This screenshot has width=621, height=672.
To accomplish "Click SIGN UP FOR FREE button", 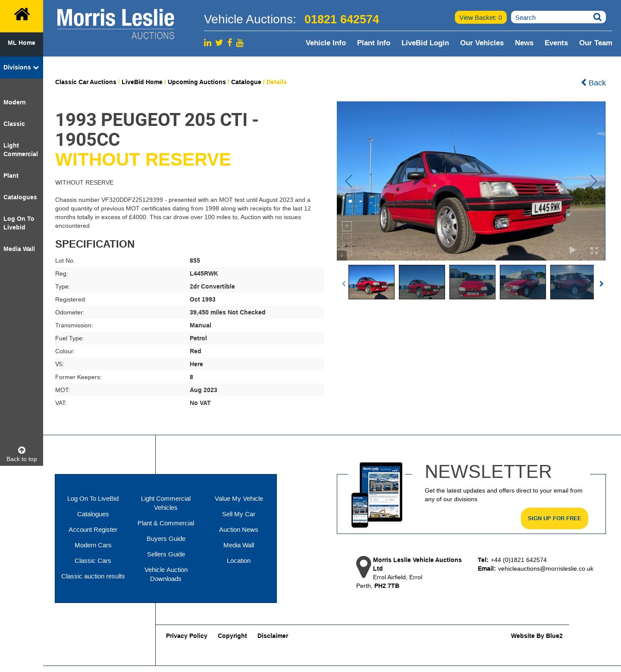I will tap(555, 518).
